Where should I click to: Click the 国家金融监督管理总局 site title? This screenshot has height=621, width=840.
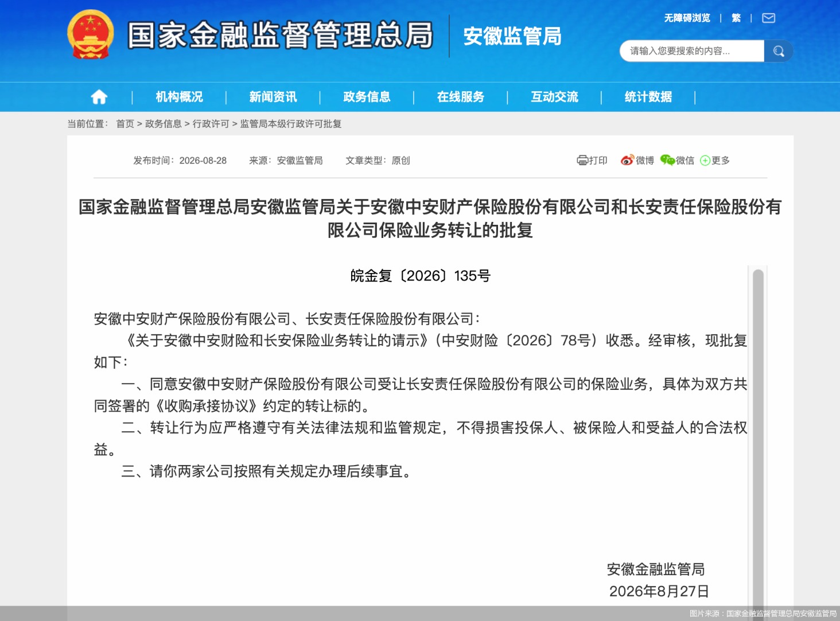280,36
